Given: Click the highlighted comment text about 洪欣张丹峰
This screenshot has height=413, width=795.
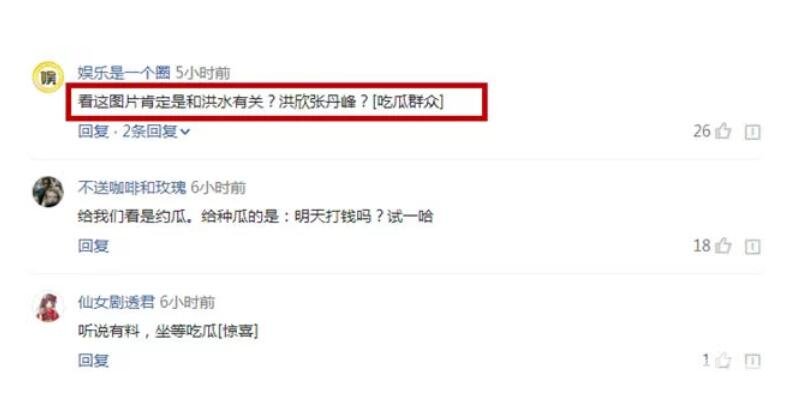Looking at the screenshot, I should [261, 102].
